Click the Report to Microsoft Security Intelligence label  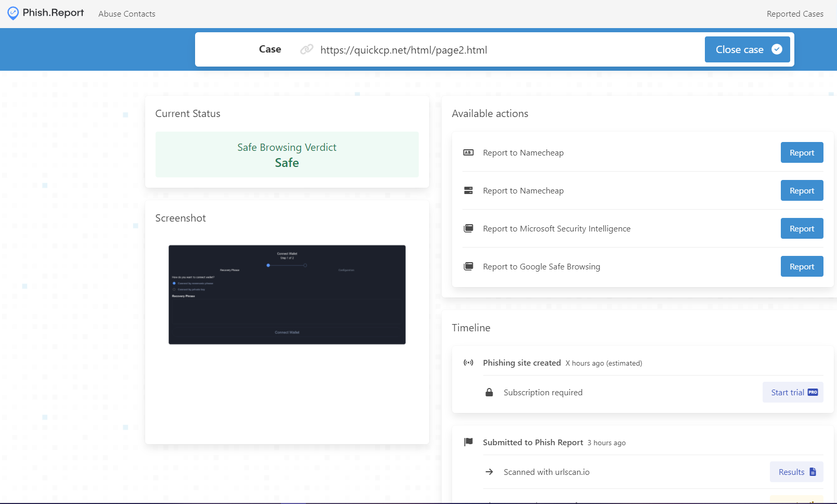[x=557, y=228]
